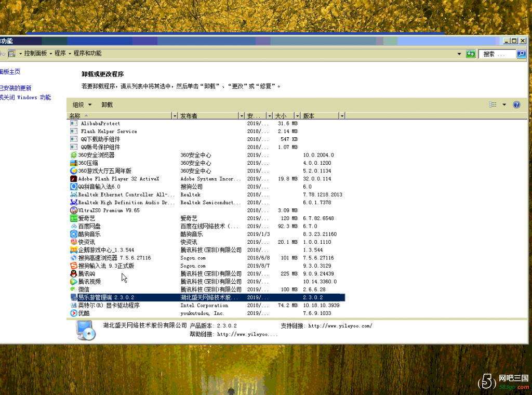The height and width of the screenshot is (395, 532).
Task: Click version 7.78.1218.2013 of Realtek Ethernet
Action: (322, 194)
